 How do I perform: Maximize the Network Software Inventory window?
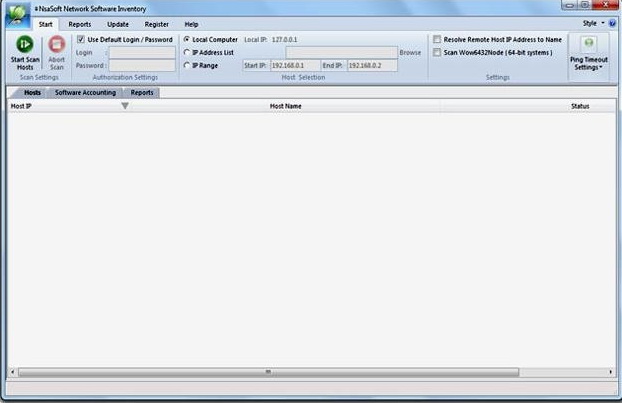584,5
